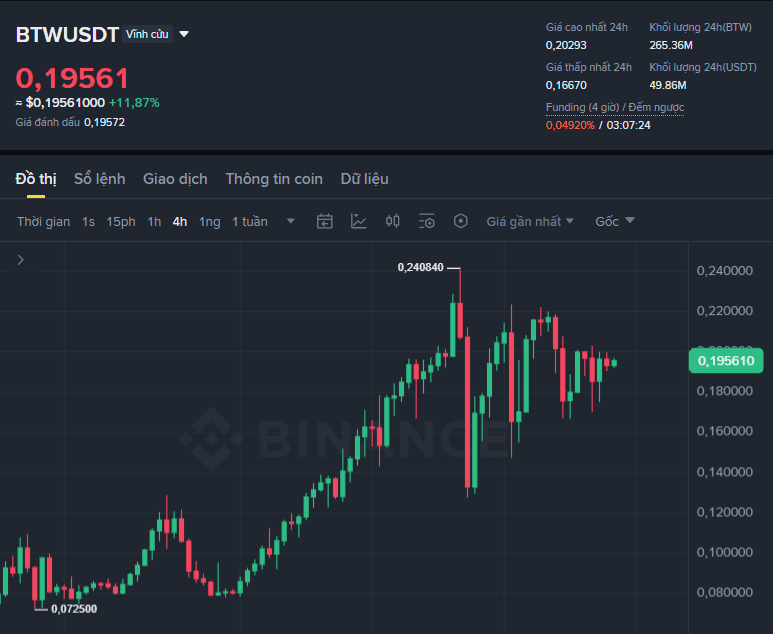773x634 pixels.
Task: Click the funding rate 0,04920%
Action: coord(570,125)
